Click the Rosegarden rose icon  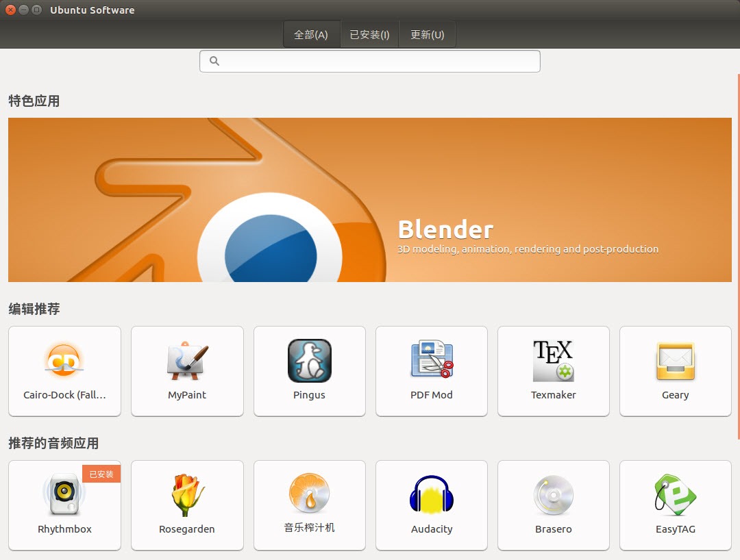[x=187, y=494]
